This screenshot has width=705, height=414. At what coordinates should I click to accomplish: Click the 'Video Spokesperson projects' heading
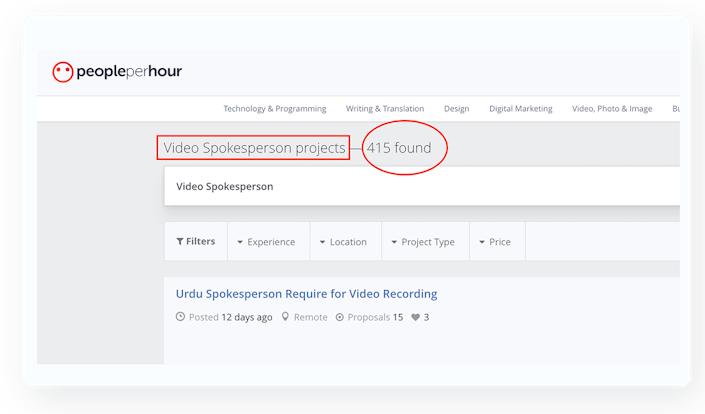tap(254, 147)
